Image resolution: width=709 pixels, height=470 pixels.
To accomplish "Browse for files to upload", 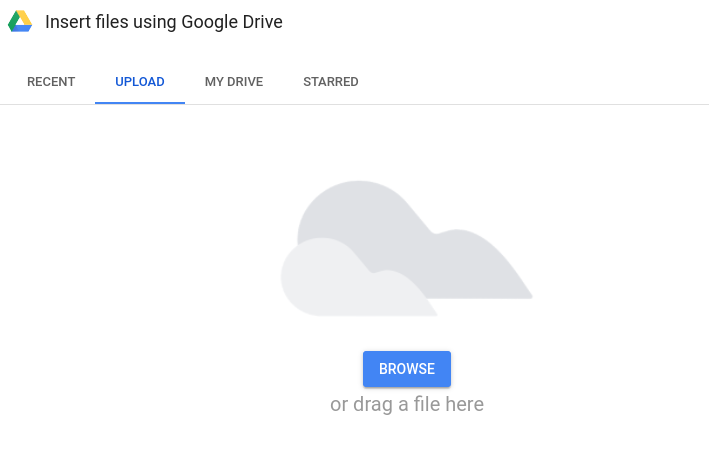I will coord(407,369).
